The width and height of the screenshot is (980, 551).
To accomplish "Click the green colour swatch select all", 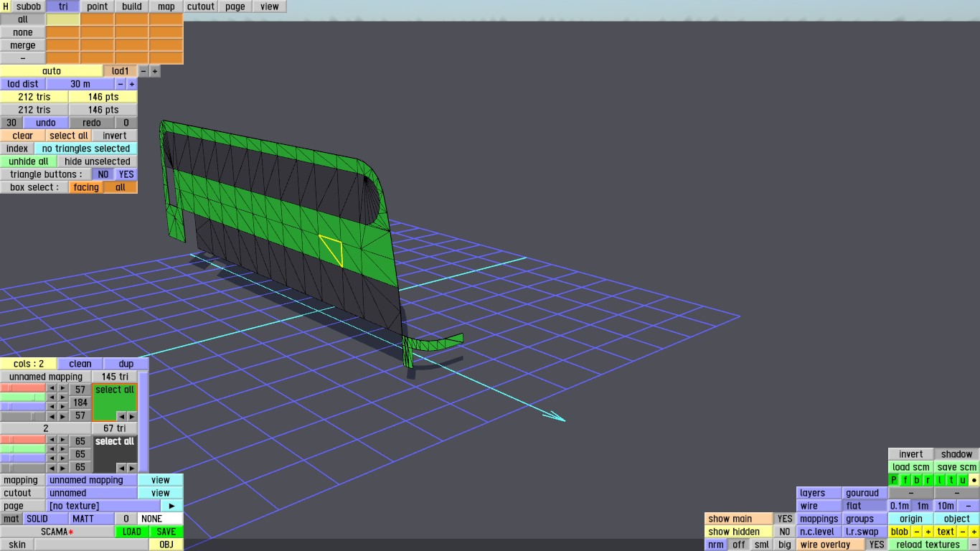I will point(115,390).
